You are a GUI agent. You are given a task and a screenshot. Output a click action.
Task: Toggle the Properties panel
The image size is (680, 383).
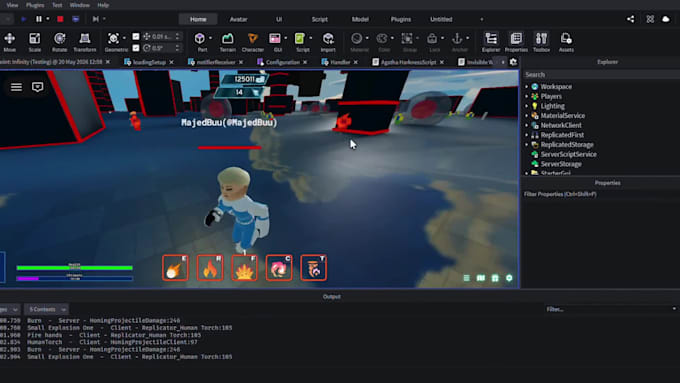pyautogui.click(x=516, y=42)
